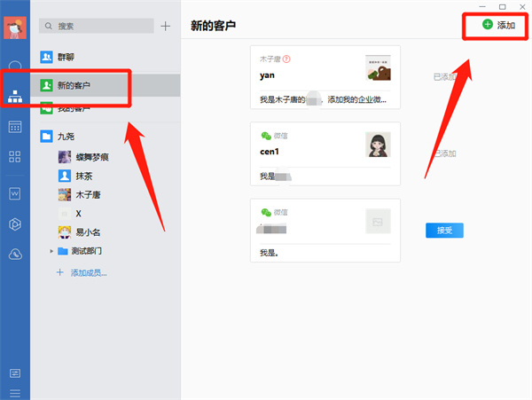
Task: Open the 测试部门 folder
Action: tap(80, 251)
